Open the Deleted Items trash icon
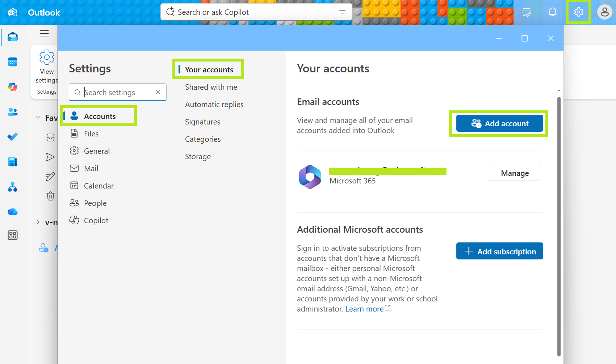Viewport: 616px width, 364px height. pyautogui.click(x=50, y=196)
